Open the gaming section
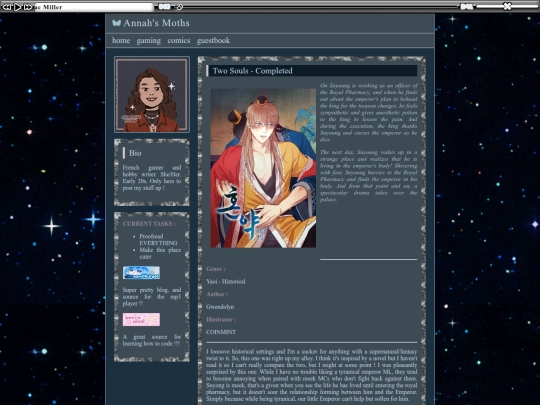 point(148,40)
